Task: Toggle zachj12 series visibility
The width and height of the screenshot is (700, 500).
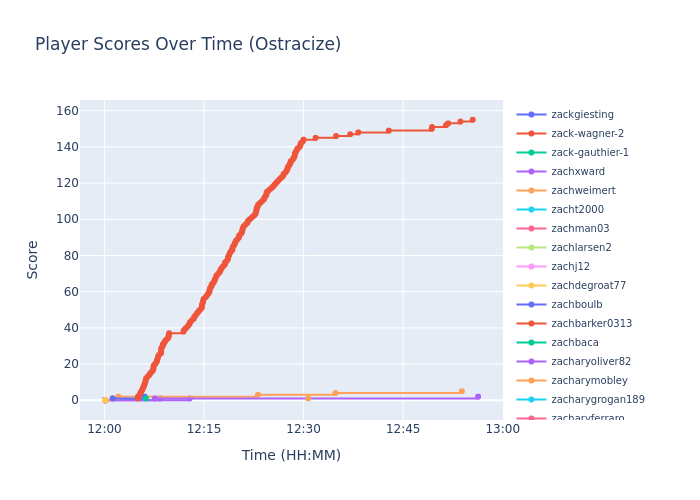Action: click(569, 267)
